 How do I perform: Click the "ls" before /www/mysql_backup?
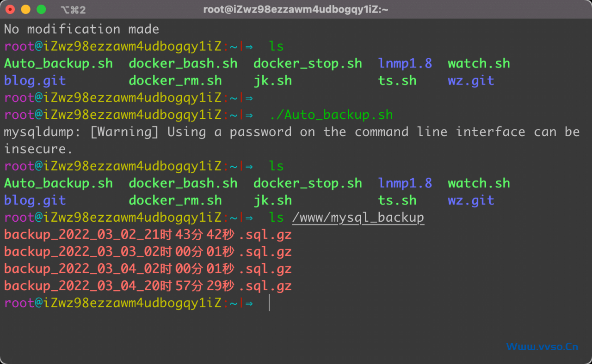point(276,217)
